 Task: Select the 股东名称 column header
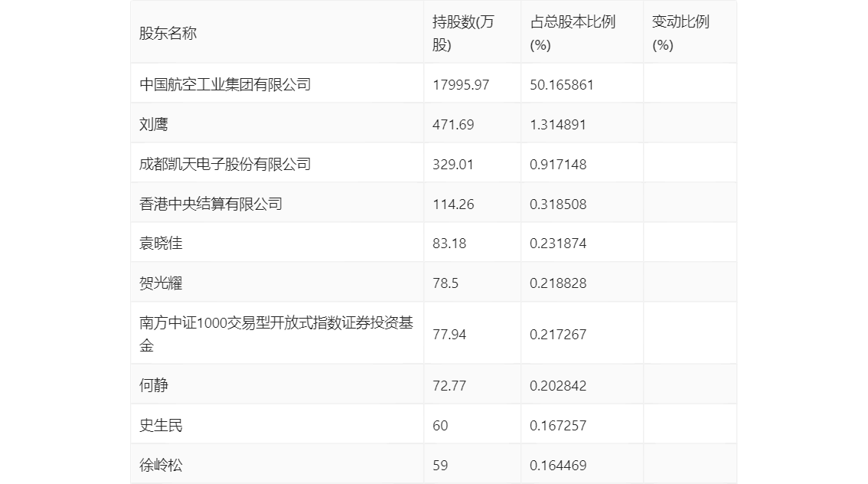coord(168,33)
